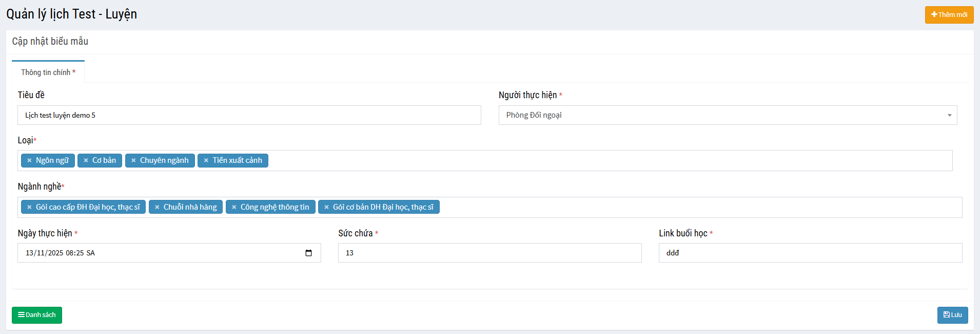The height and width of the screenshot is (334, 980).
Task: Focus the 'Tiêu đề' text field
Action: tap(249, 115)
